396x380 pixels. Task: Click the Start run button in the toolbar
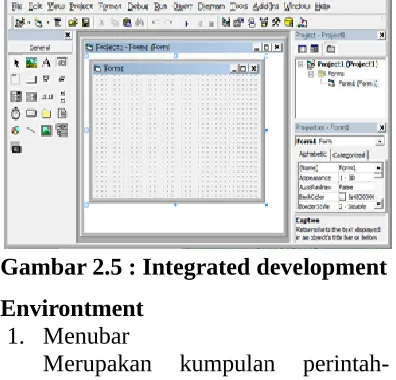click(x=187, y=23)
